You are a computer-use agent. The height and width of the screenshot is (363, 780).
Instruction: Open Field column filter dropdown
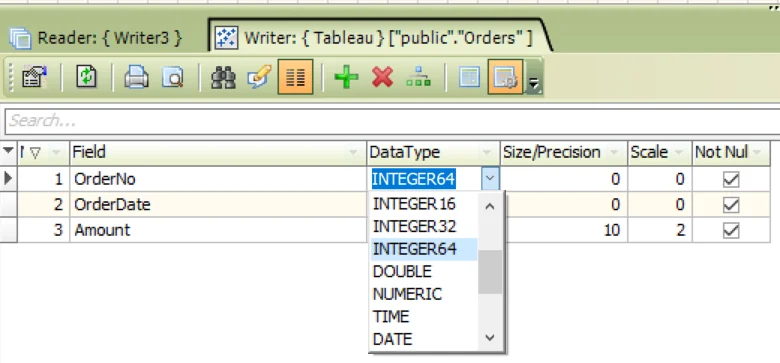(354, 152)
